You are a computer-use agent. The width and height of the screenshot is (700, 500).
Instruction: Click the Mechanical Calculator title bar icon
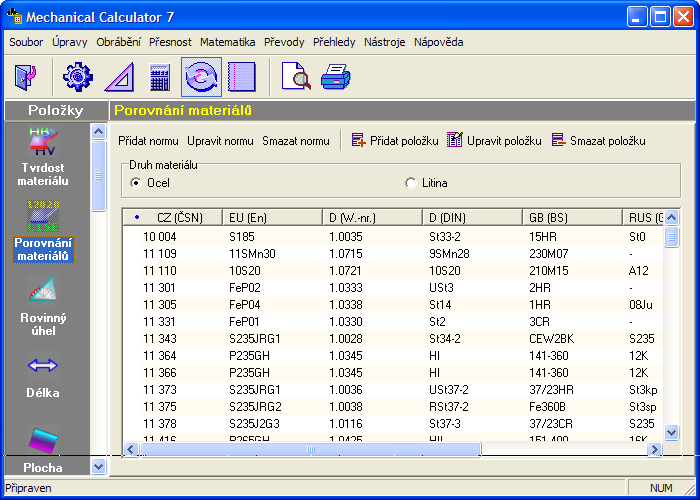click(x=14, y=17)
